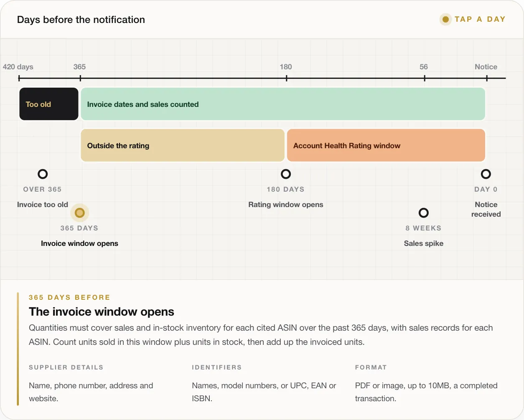The height and width of the screenshot is (420, 524).
Task: Click the 'TAP A DAY' hint text
Action: point(480,19)
